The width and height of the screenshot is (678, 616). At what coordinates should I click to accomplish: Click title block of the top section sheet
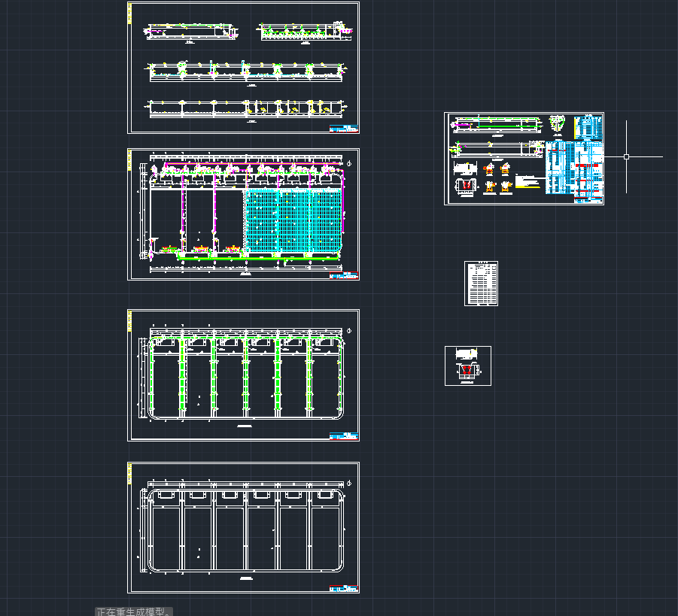[x=344, y=129]
